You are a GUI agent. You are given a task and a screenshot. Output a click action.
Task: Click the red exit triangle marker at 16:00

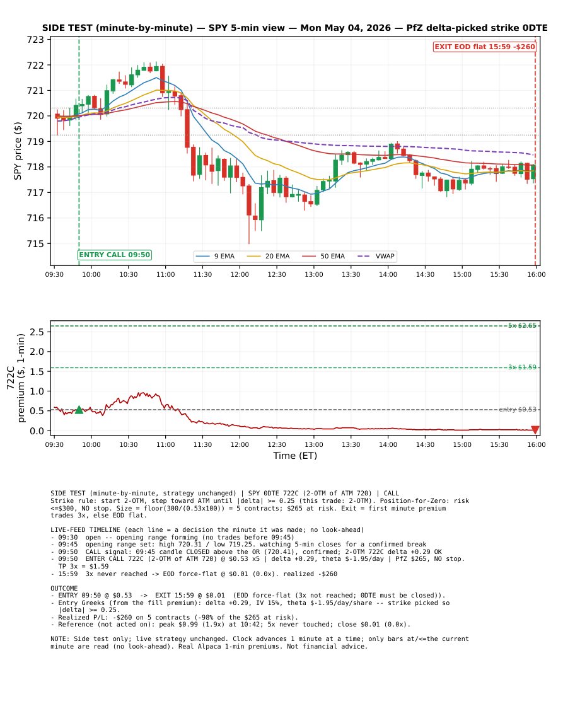point(535,430)
